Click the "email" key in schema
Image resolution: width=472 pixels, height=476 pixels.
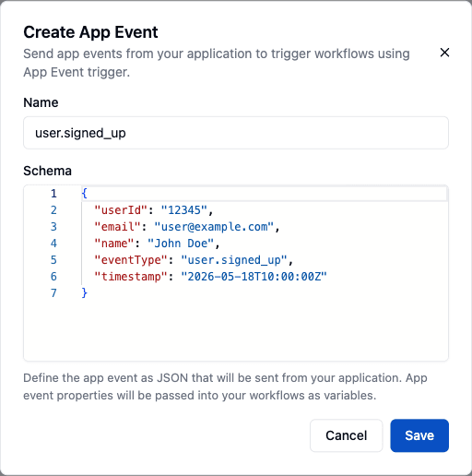(118, 227)
